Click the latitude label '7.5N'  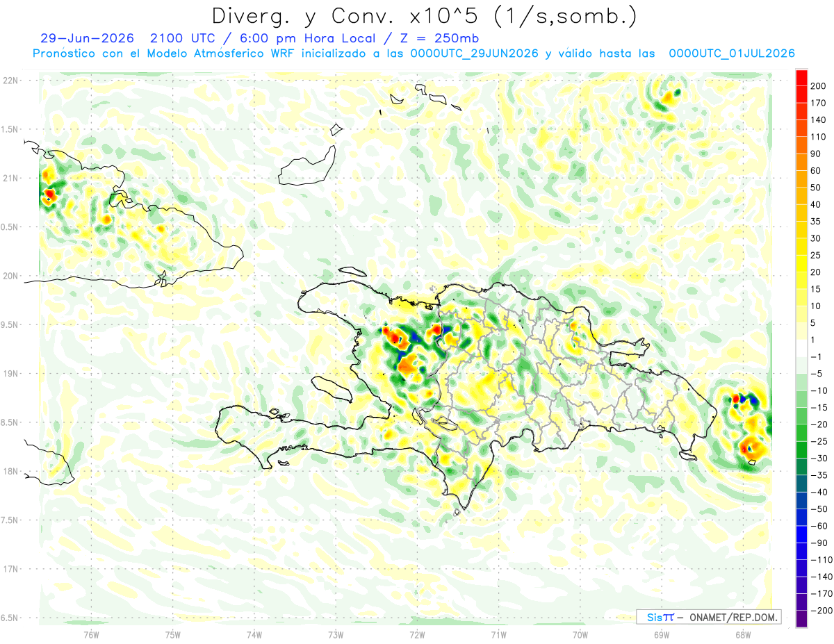10,520
